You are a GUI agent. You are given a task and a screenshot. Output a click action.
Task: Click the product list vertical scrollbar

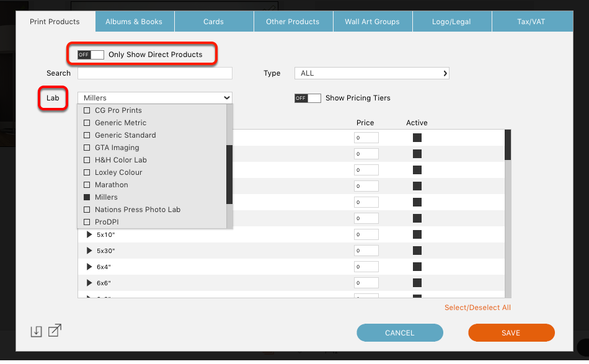(x=508, y=145)
